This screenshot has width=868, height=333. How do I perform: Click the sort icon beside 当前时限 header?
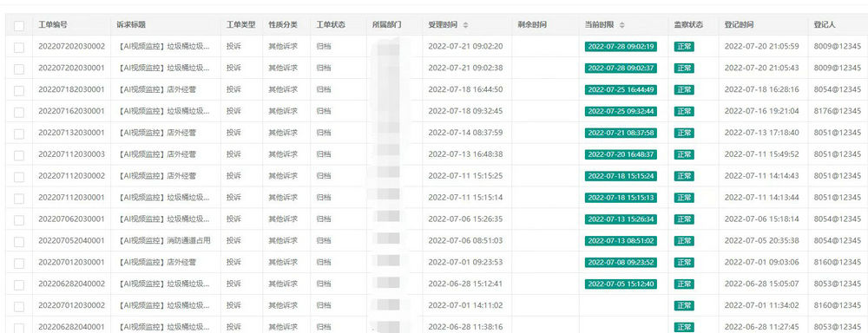621,25
